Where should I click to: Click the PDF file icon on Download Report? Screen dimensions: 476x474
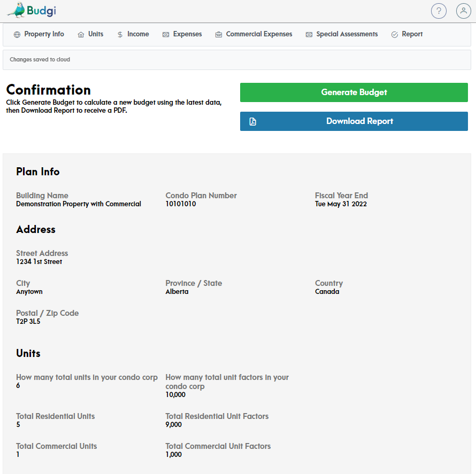[252, 122]
